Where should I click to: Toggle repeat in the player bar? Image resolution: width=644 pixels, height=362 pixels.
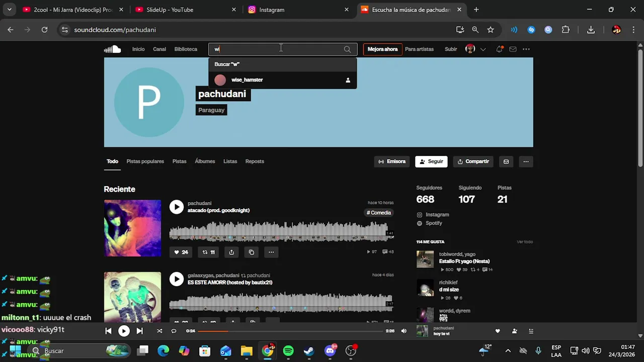coord(174,331)
